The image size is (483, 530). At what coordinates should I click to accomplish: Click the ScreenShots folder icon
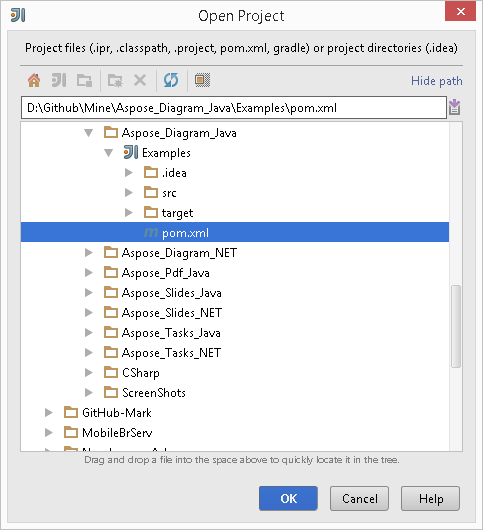coord(111,392)
